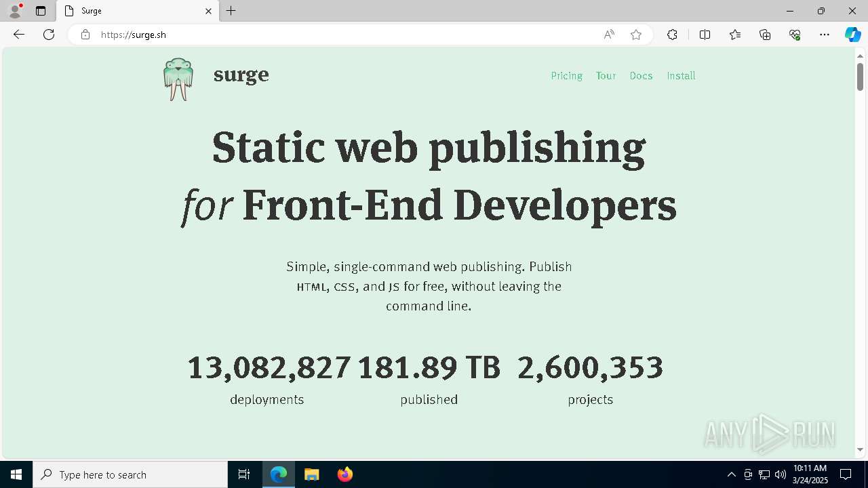Open Edge Settings and more menu
This screenshot has width=868, height=488.
coord(825,35)
